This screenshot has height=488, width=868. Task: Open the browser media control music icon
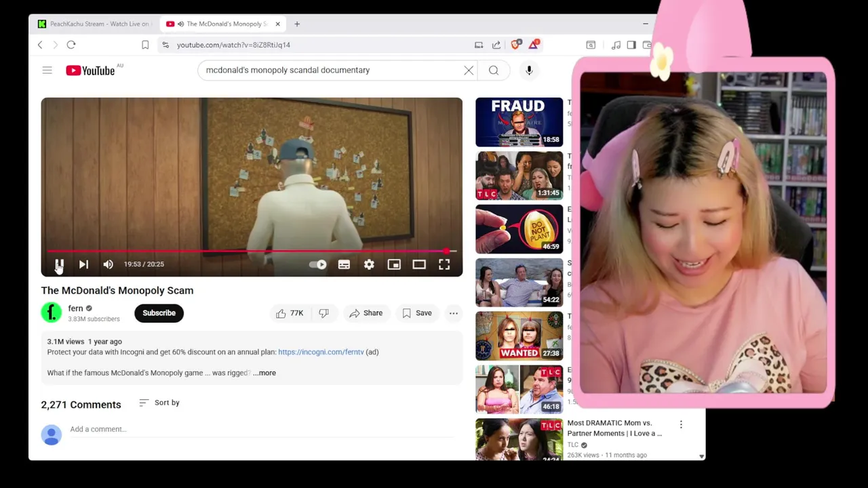pos(616,45)
